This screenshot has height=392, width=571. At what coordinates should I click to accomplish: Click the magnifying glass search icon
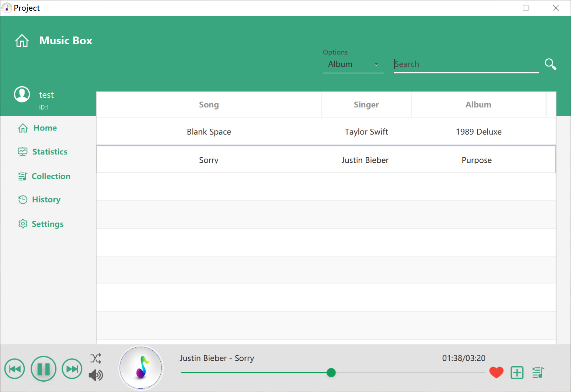[550, 64]
